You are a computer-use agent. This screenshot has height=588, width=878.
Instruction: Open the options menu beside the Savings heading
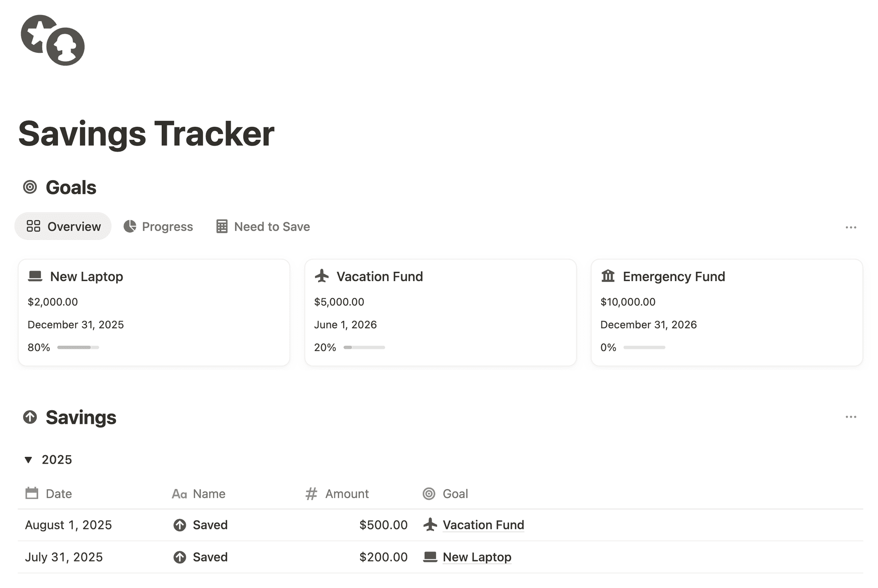851,416
